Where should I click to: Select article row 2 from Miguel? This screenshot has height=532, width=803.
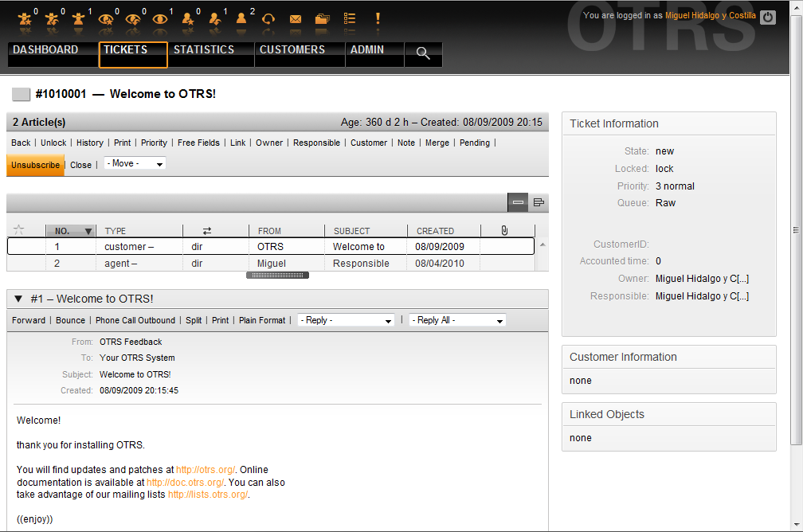pyautogui.click(x=271, y=264)
